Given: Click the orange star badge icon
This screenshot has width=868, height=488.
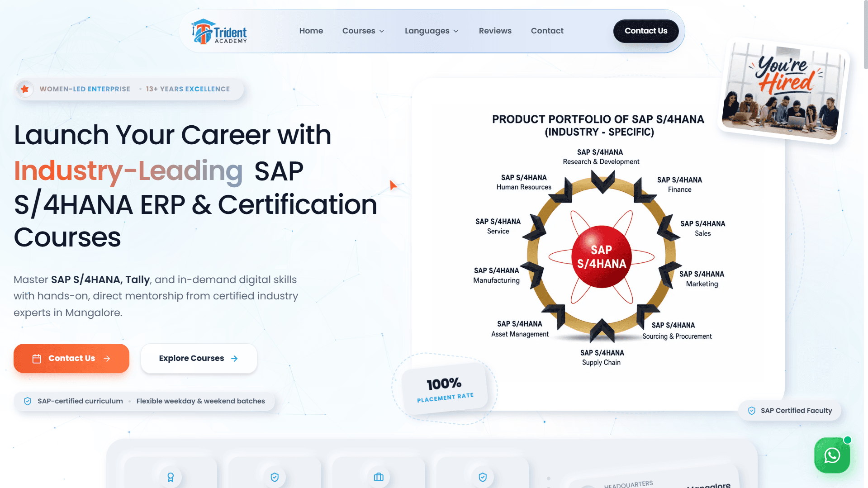Looking at the screenshot, I should coord(25,89).
